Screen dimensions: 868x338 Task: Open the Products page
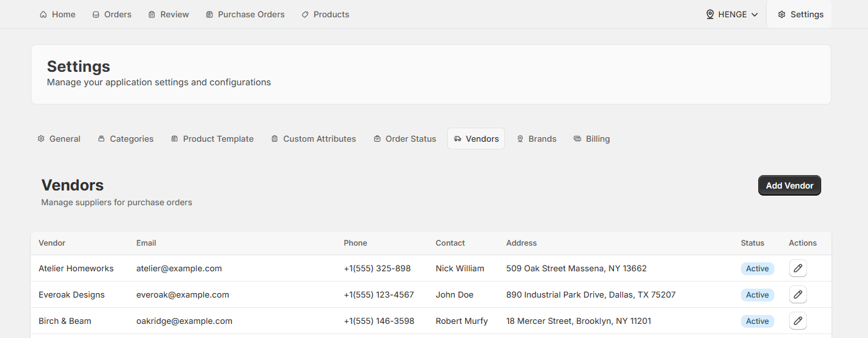pyautogui.click(x=325, y=14)
